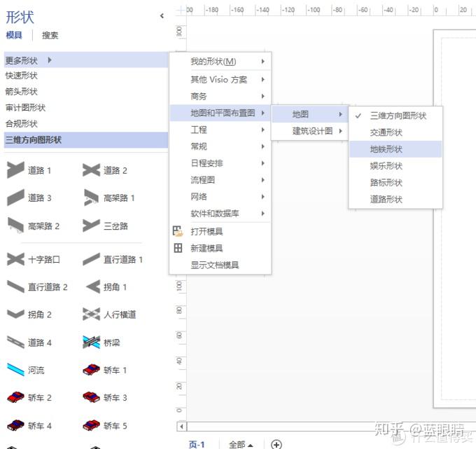The image size is (476, 449).
Task: Enable the 地铁形状 stencil
Action: click(395, 149)
